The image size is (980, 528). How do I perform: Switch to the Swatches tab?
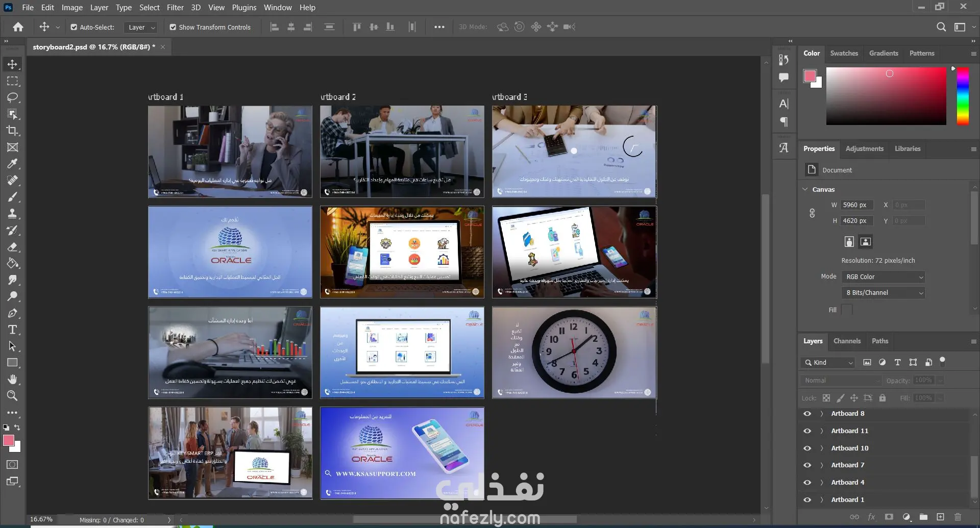tap(844, 54)
